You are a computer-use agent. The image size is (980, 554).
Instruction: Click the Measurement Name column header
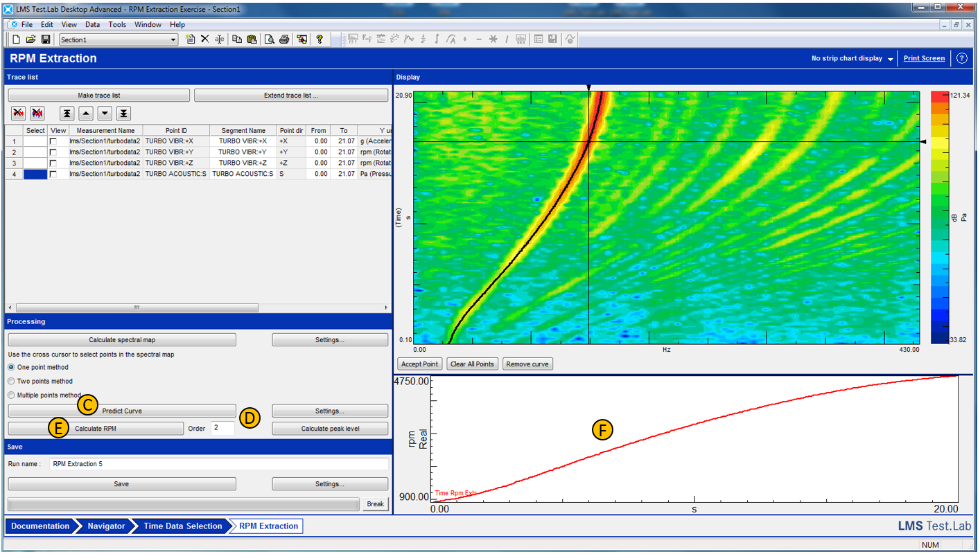pos(105,130)
